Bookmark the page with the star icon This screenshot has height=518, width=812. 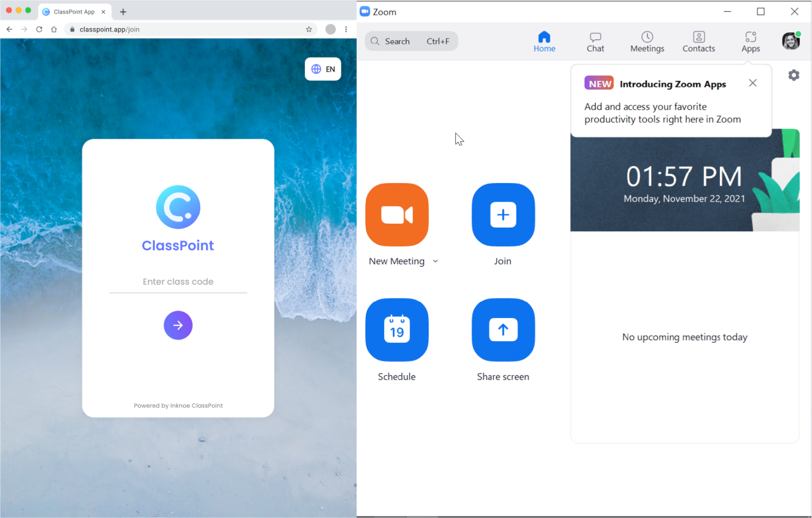[309, 30]
